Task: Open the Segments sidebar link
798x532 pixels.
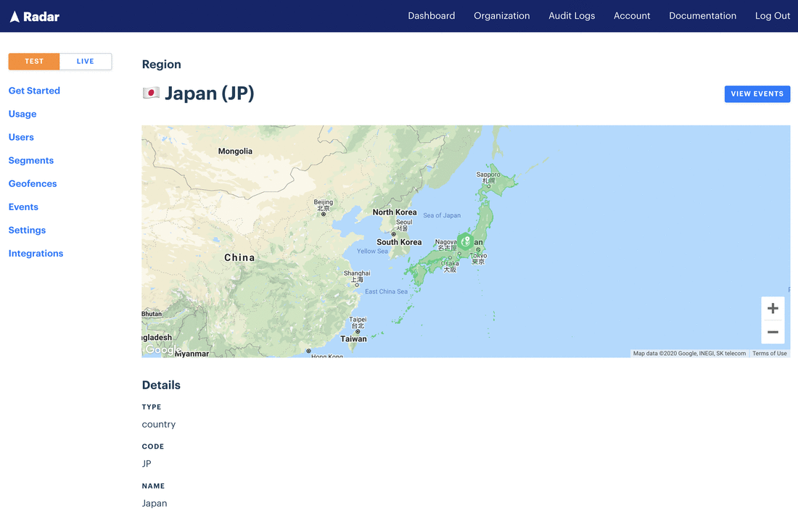Action: [x=31, y=160]
